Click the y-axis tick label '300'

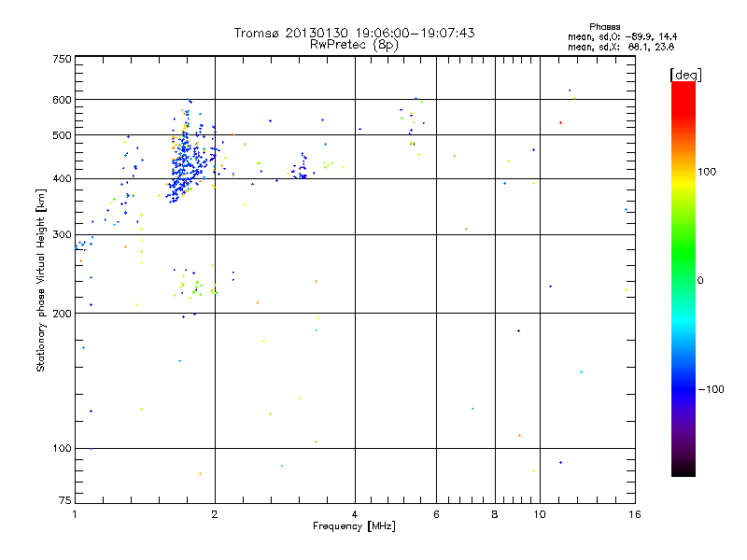click(62, 235)
